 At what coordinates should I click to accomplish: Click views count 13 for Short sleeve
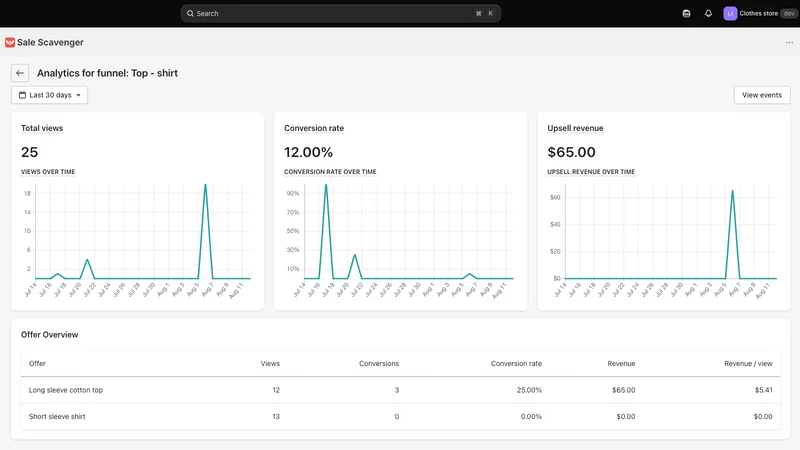276,416
